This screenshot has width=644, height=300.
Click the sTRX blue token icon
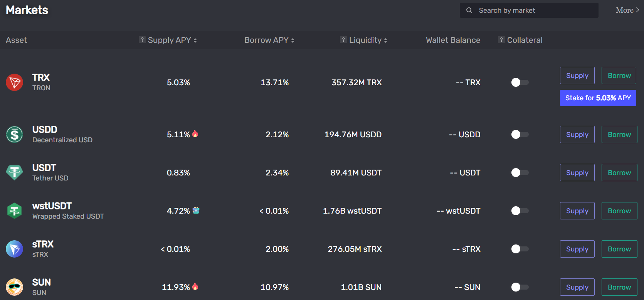click(x=14, y=249)
